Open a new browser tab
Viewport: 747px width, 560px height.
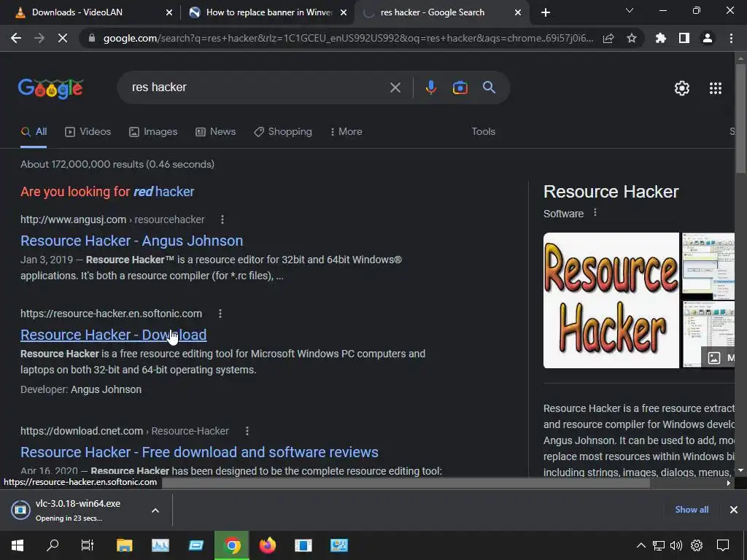pos(546,12)
